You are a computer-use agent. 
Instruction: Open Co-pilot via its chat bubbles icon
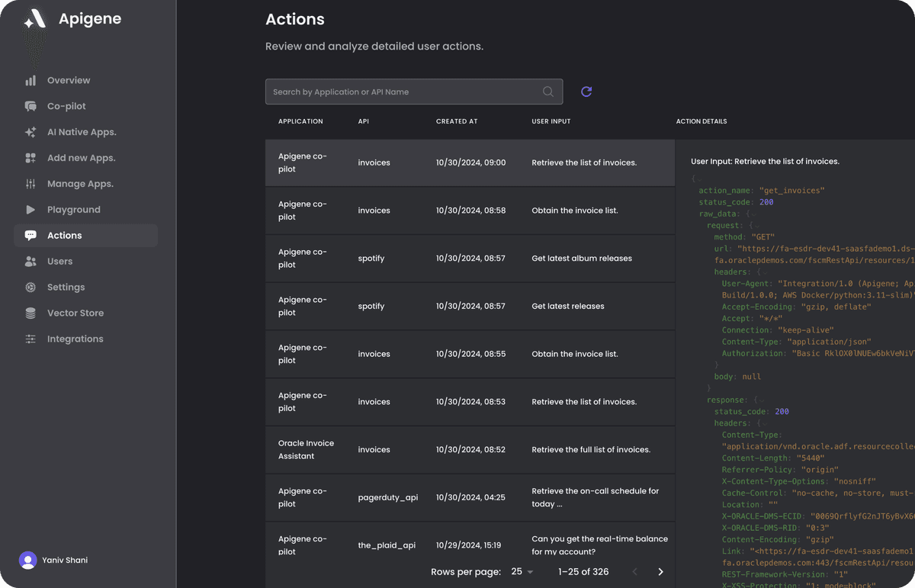click(x=30, y=107)
